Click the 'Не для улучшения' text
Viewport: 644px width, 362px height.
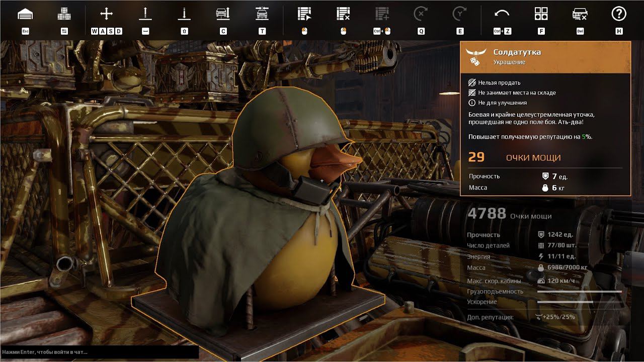point(503,103)
